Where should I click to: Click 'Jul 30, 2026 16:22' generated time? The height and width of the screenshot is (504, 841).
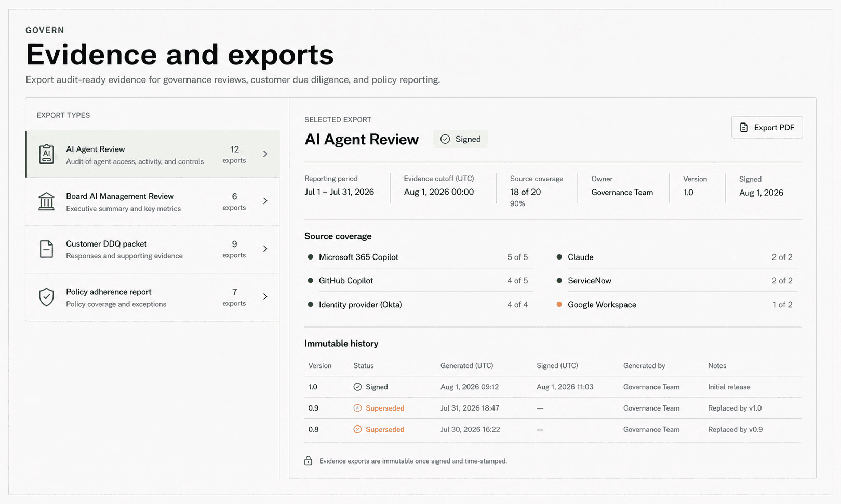click(470, 429)
